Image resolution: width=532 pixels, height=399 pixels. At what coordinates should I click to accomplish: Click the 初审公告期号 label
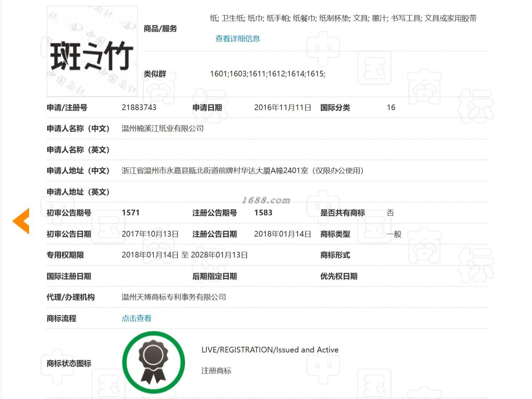click(x=69, y=213)
